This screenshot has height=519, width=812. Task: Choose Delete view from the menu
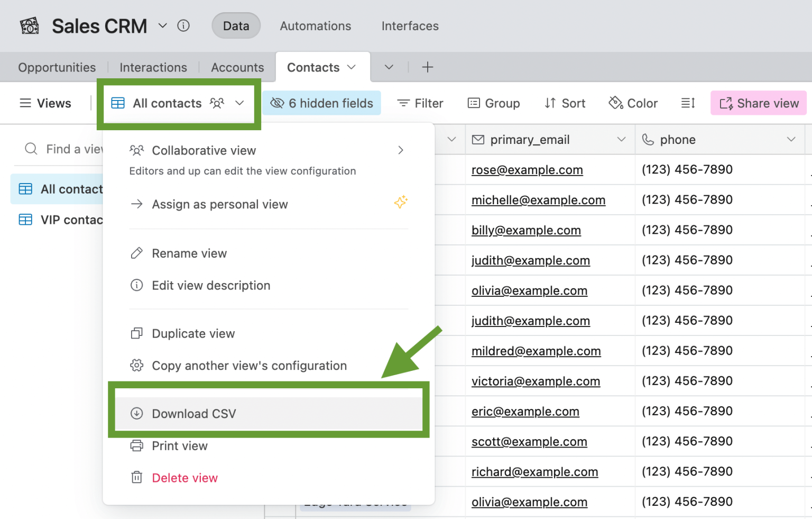coord(184,478)
